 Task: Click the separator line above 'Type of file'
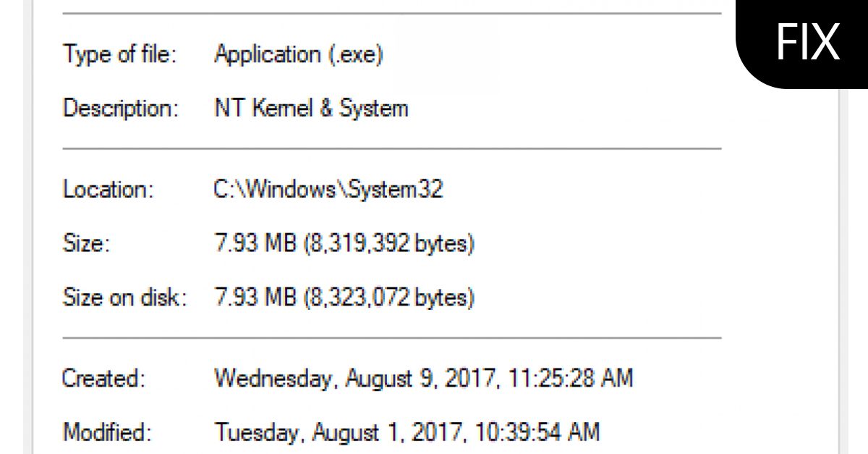[391, 13]
